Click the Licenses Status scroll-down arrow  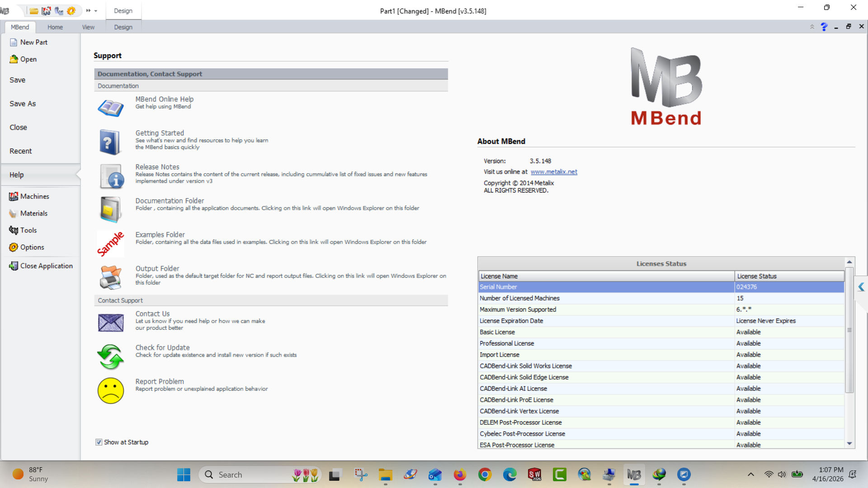pos(849,444)
